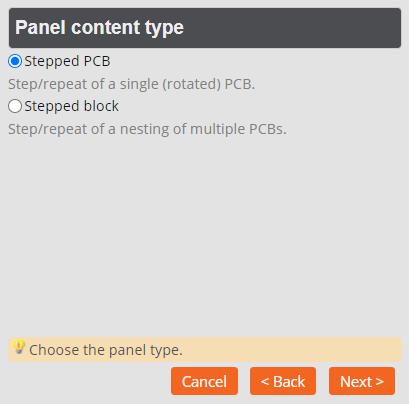This screenshot has width=409, height=404.
Task: Click the filled blue radio dot
Action: point(15,61)
